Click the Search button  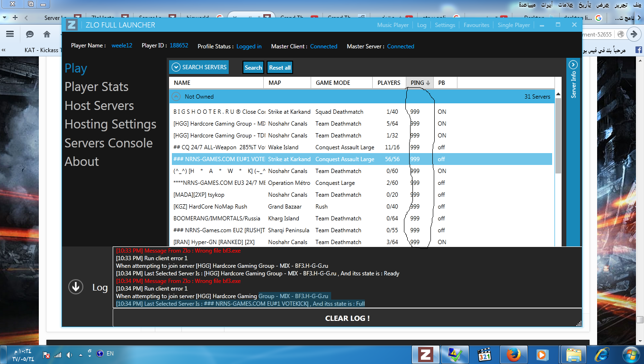253,68
